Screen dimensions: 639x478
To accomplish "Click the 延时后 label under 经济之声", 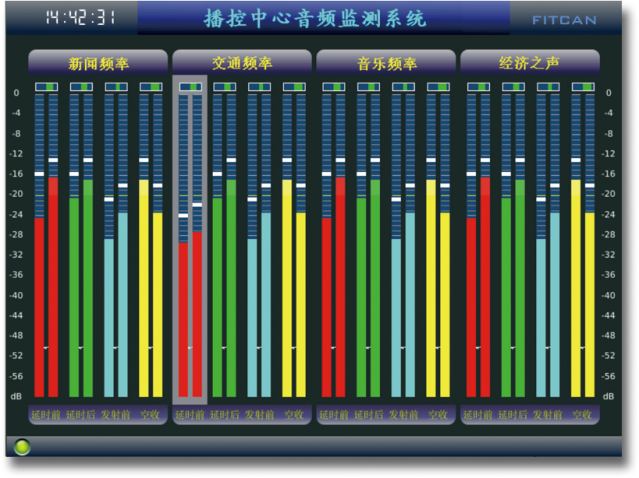I will (x=513, y=415).
